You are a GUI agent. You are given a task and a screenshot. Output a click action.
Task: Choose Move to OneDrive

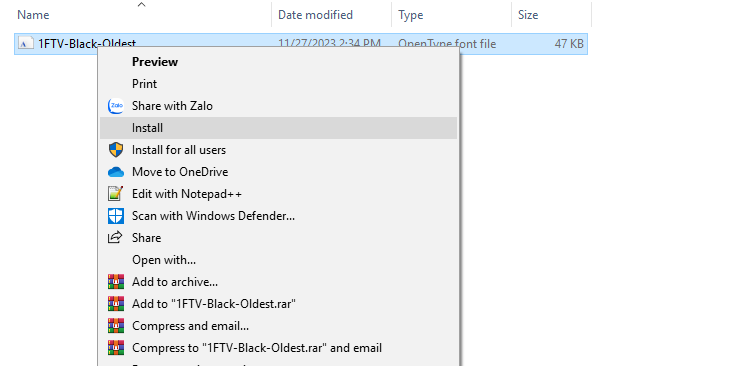pyautogui.click(x=278, y=172)
